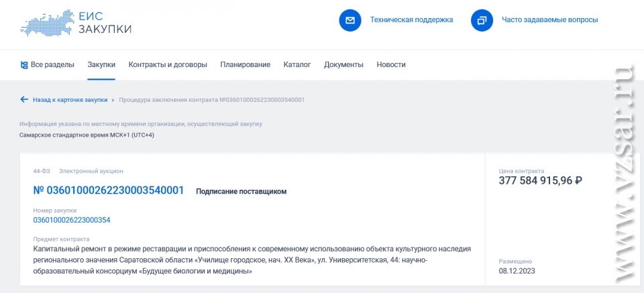Select the Закупки tab
644x293 pixels.
point(101,65)
